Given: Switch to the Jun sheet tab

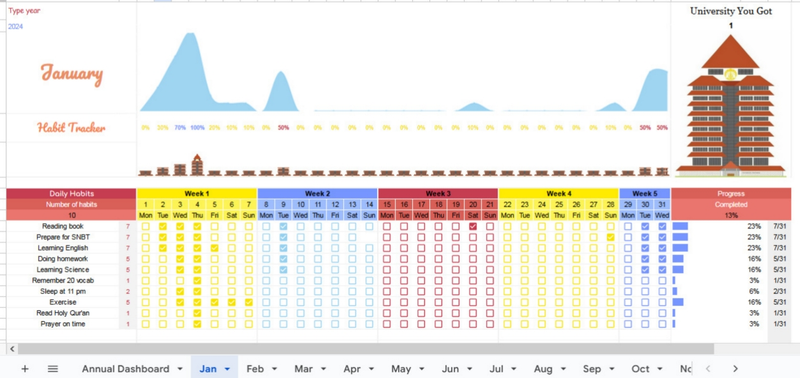Looking at the screenshot, I should pos(450,369).
